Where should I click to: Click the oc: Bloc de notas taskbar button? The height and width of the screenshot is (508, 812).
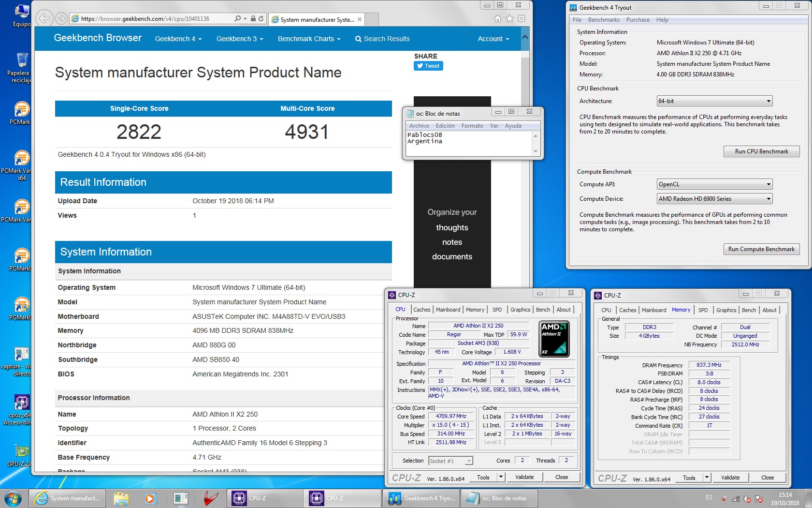tap(499, 498)
